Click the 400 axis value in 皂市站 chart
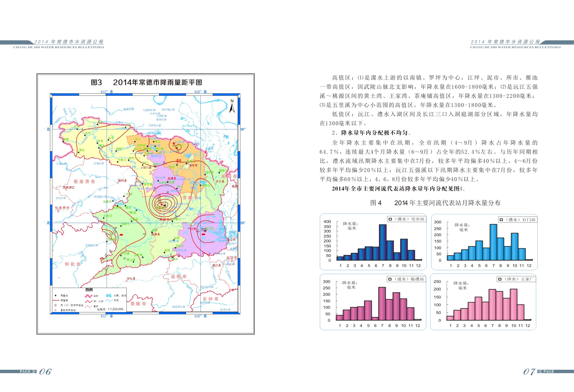 (x=327, y=221)
